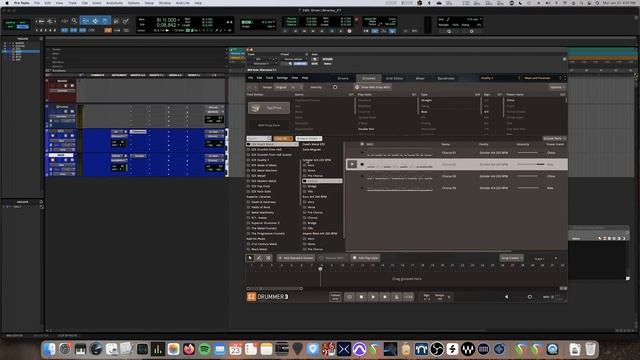Viewport: 640px width, 360px height.
Task: Open Spotify from the Dock
Action: tap(204, 349)
